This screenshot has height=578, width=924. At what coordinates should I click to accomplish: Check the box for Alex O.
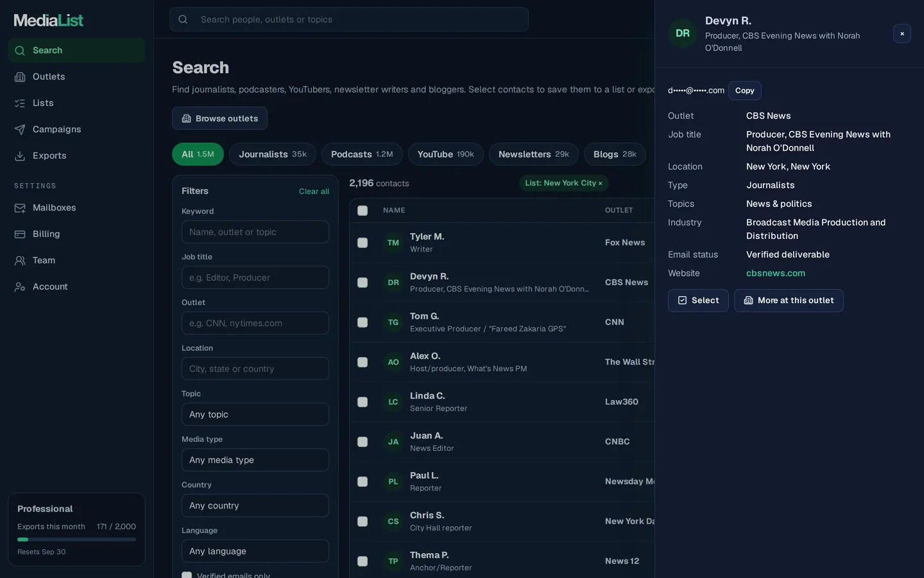pos(363,362)
